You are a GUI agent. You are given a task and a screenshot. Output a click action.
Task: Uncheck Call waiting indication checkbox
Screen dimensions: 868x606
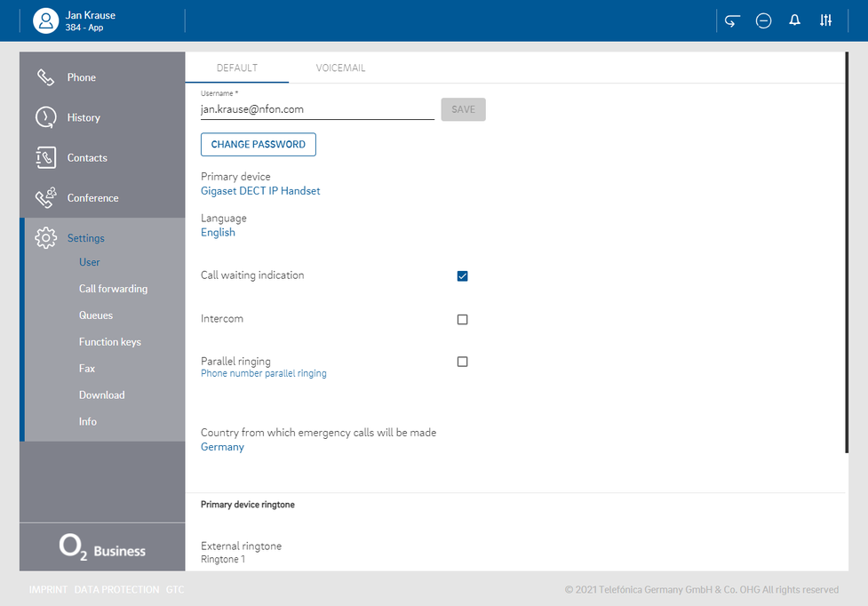462,276
